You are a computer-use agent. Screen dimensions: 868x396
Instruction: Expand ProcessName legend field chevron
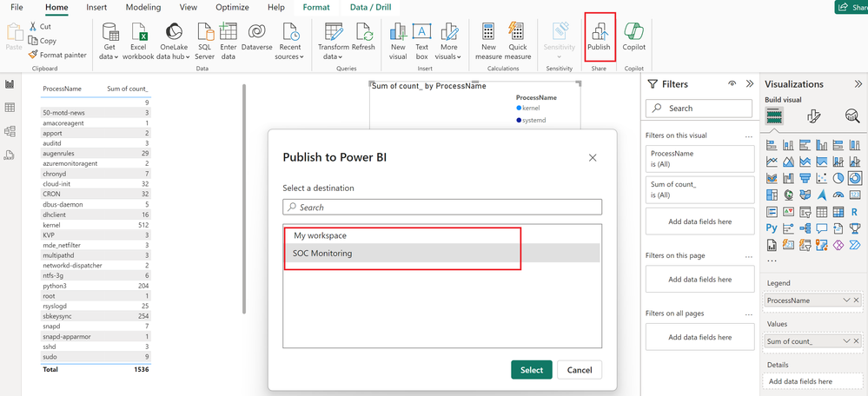tap(846, 300)
